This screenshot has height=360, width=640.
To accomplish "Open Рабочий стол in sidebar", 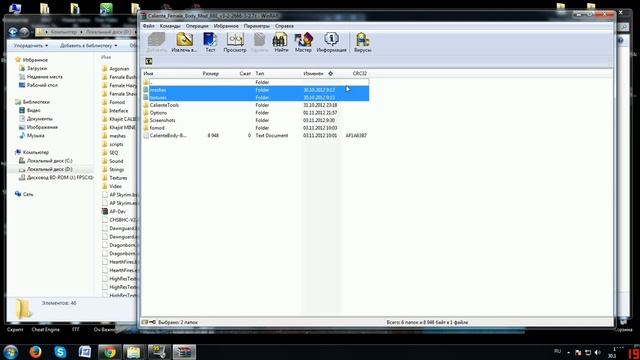I will pyautogui.click(x=38, y=85).
